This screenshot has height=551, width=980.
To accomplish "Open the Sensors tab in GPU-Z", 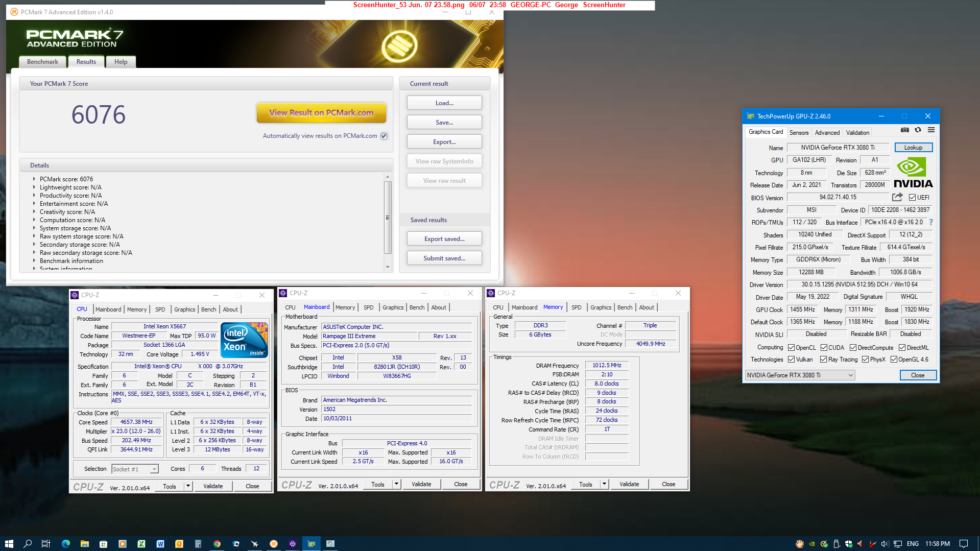I will click(x=799, y=133).
